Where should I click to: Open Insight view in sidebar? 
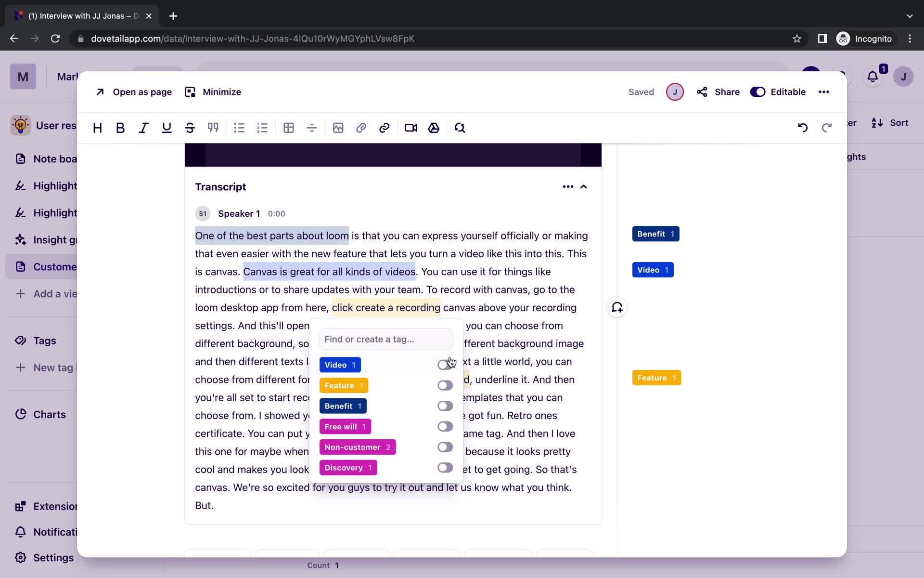click(x=46, y=240)
